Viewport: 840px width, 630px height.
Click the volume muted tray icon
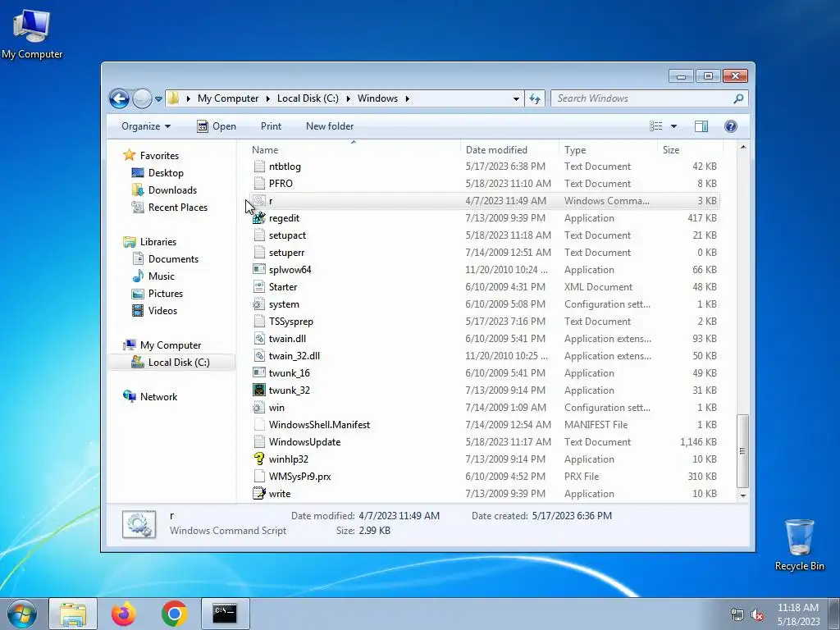click(757, 614)
